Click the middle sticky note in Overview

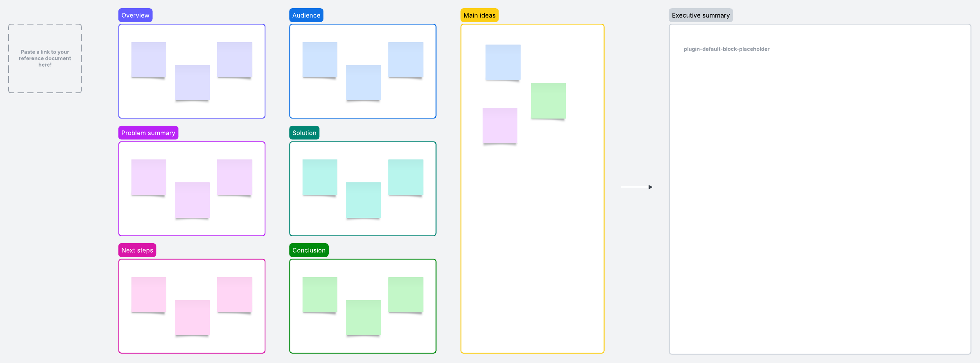[192, 83]
